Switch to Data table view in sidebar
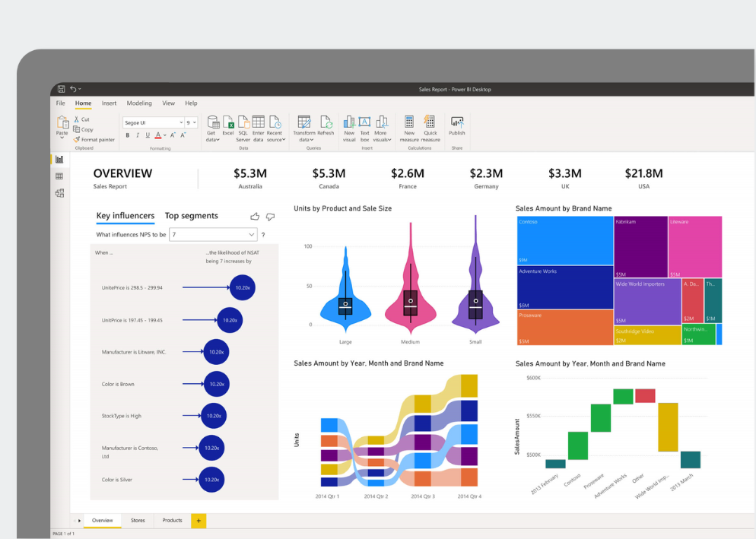The width and height of the screenshot is (756, 539). point(59,176)
